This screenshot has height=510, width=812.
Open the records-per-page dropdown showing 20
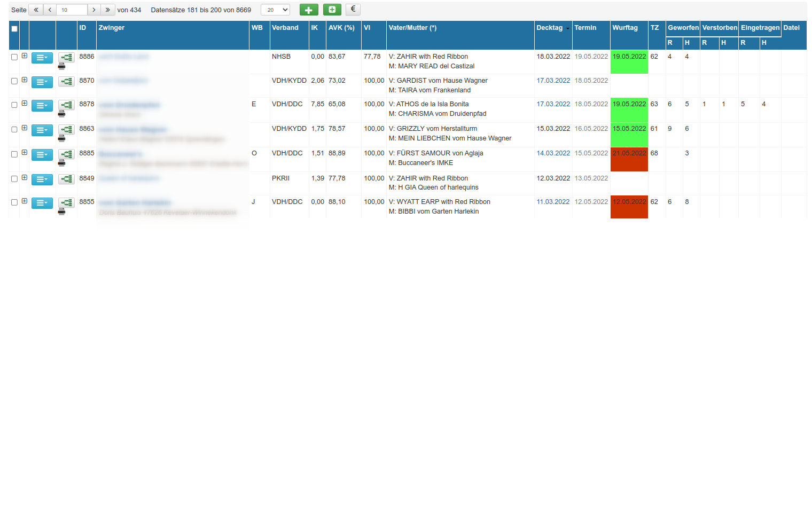click(275, 10)
